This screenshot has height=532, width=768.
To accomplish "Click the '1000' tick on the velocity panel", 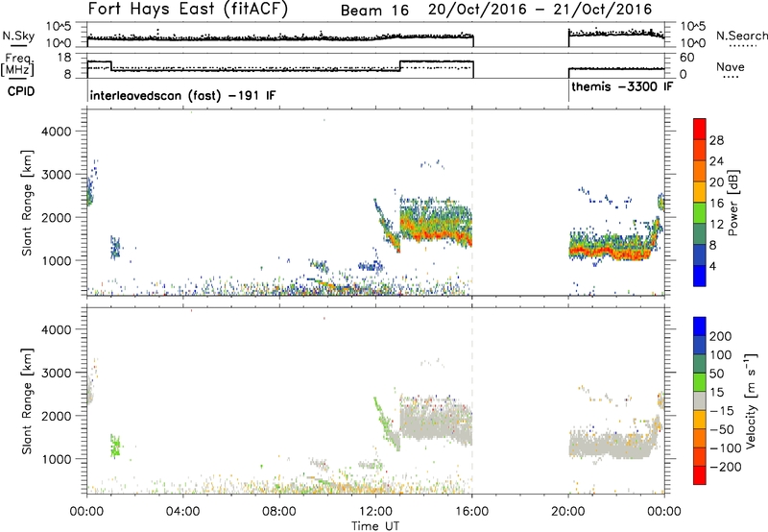I will pos(57,459).
